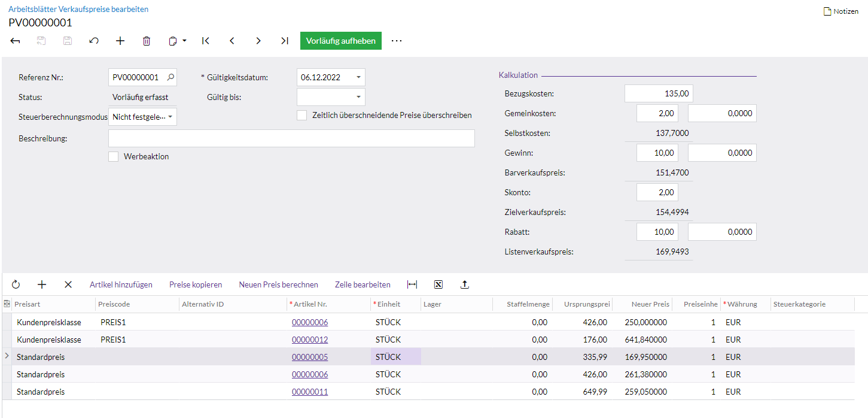Enable Werbeaktion checkbox

pos(114,156)
